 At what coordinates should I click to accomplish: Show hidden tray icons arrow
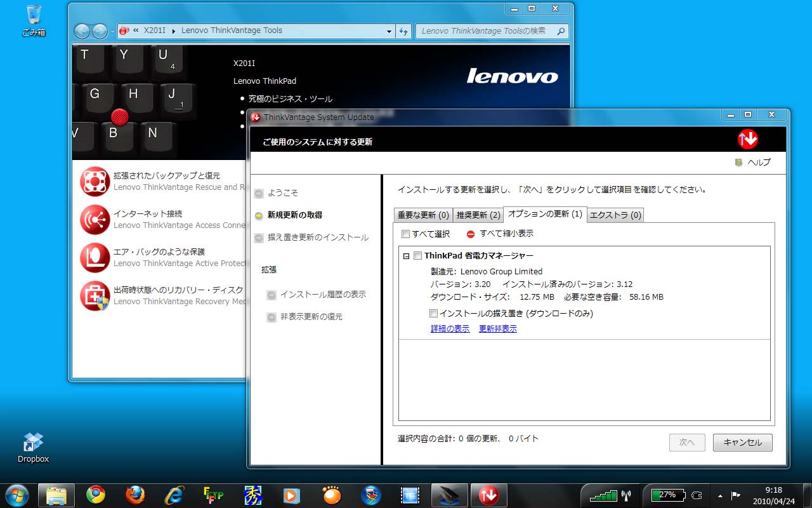720,495
